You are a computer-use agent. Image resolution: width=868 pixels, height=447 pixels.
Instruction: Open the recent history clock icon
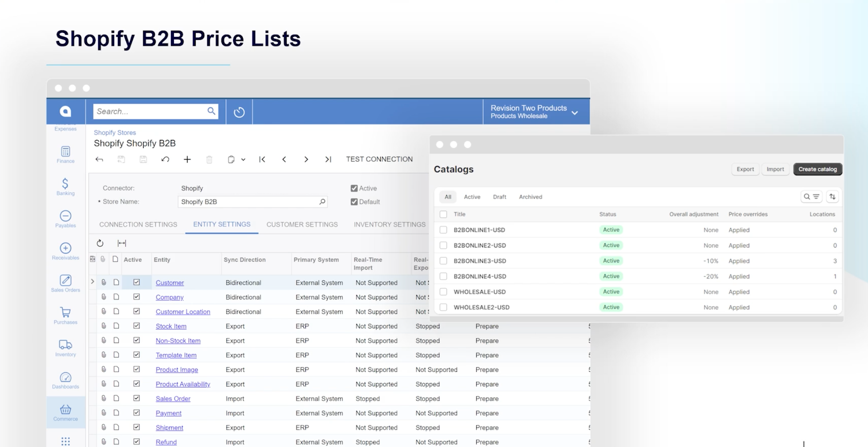coord(239,112)
